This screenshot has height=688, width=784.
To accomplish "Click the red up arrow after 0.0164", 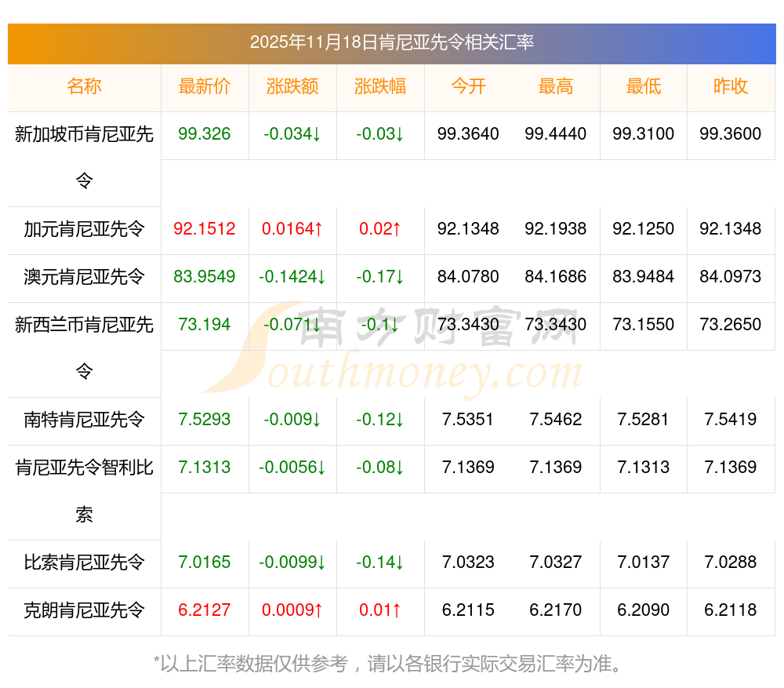I will [x=318, y=229].
